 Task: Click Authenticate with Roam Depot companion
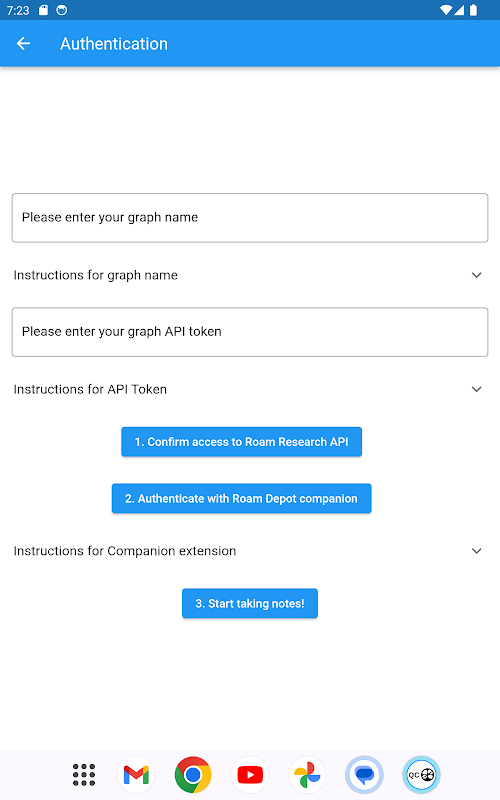(x=241, y=498)
